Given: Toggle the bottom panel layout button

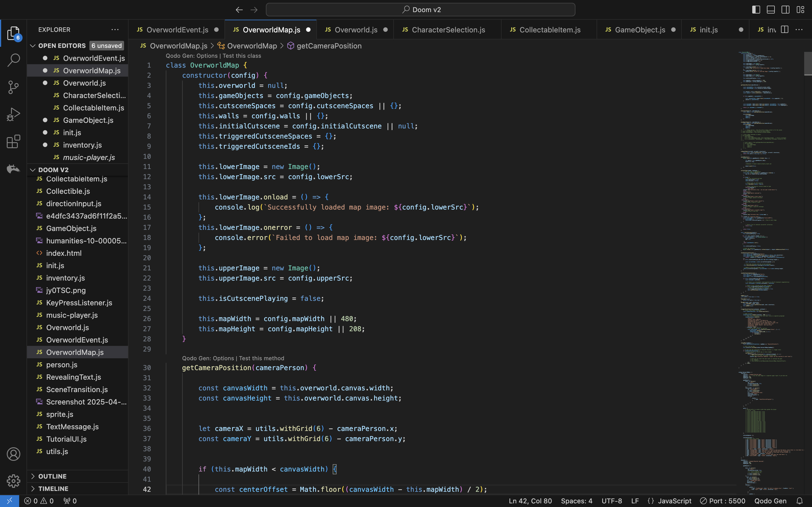Looking at the screenshot, I should click(x=771, y=10).
